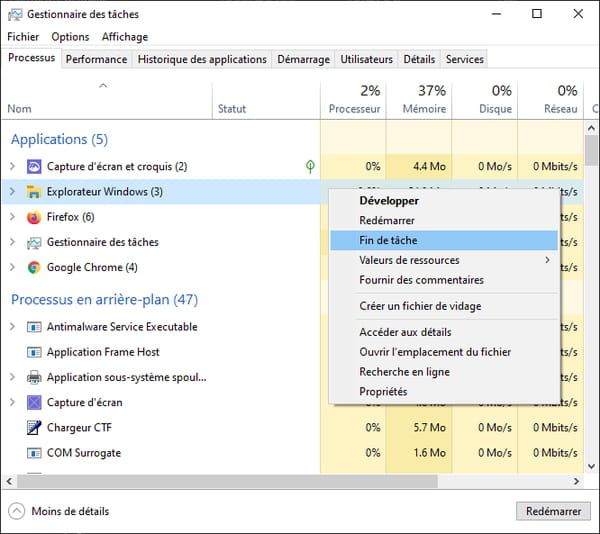Collapse view with Moins de détails
Image resolution: width=600 pixels, height=534 pixels.
pyautogui.click(x=59, y=511)
